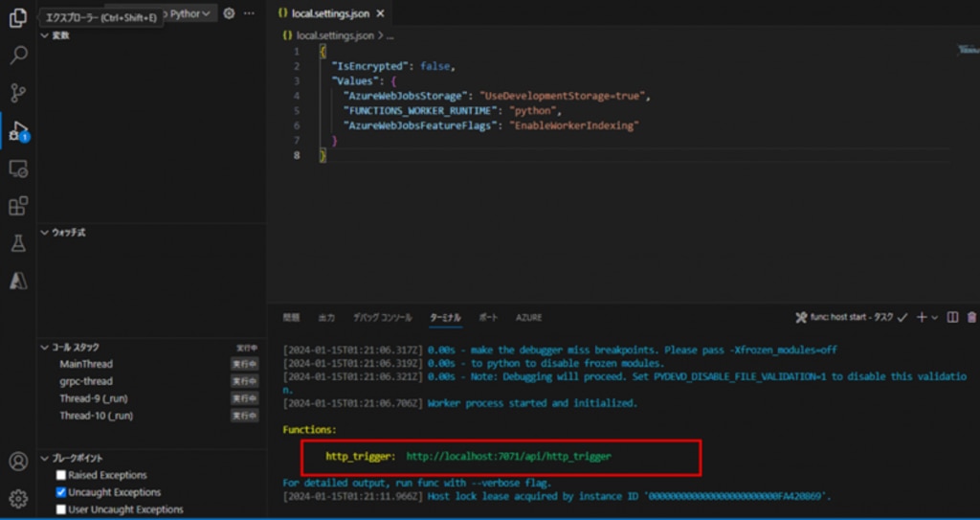Kill terminal with trash icon
The width and height of the screenshot is (980, 520).
click(x=972, y=317)
